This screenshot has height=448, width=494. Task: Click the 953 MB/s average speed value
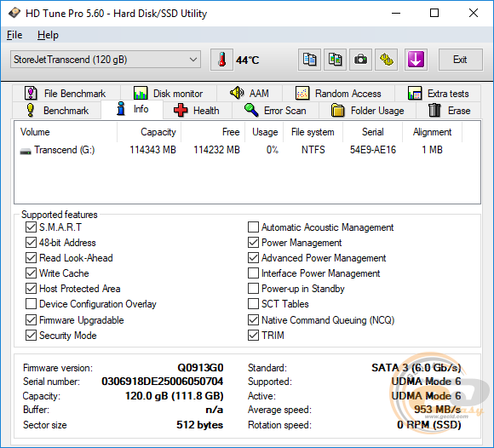point(438,410)
